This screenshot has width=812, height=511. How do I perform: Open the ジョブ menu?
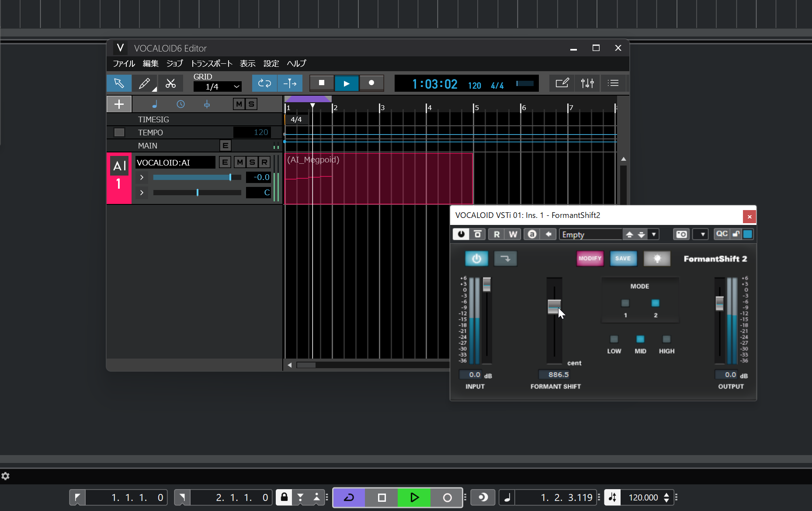[175, 63]
